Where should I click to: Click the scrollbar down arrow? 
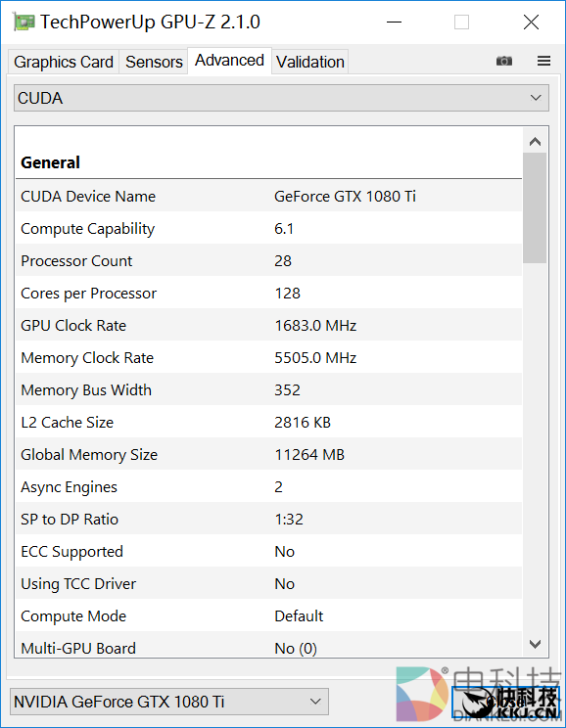tap(535, 644)
